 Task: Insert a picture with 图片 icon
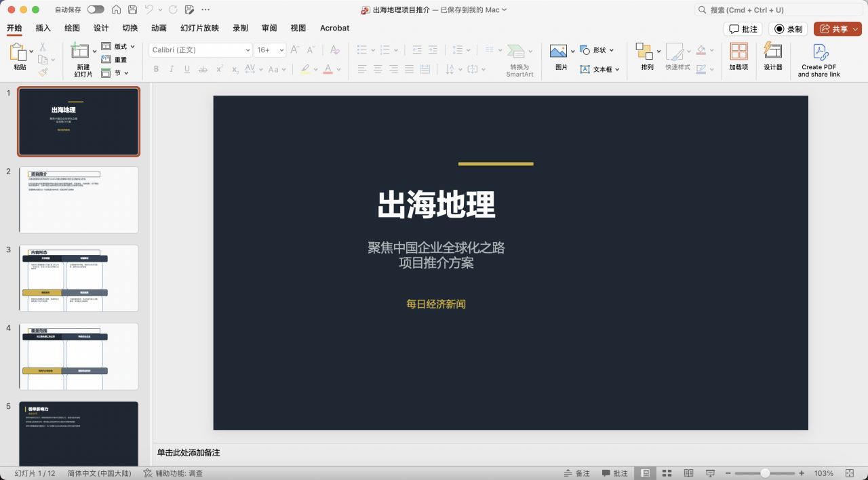click(558, 52)
